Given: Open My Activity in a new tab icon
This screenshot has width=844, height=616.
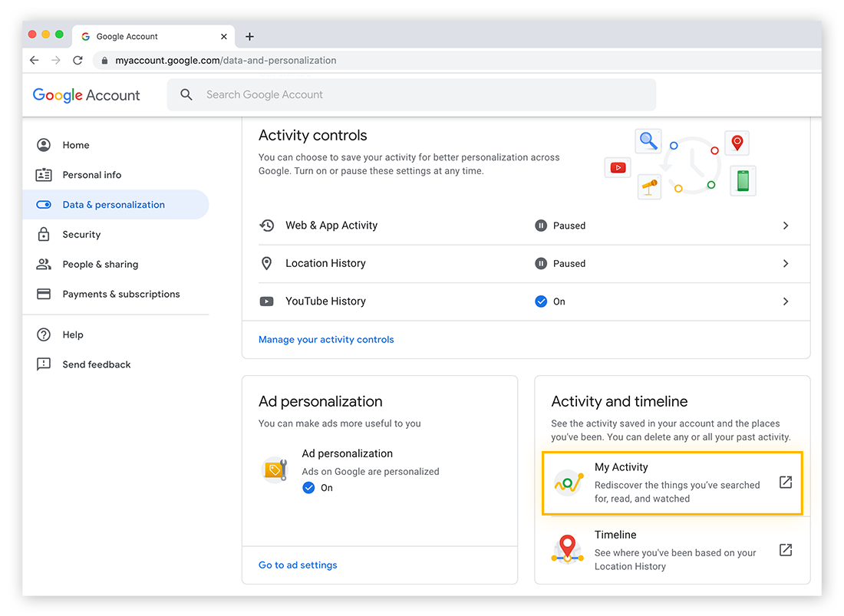Looking at the screenshot, I should [785, 483].
